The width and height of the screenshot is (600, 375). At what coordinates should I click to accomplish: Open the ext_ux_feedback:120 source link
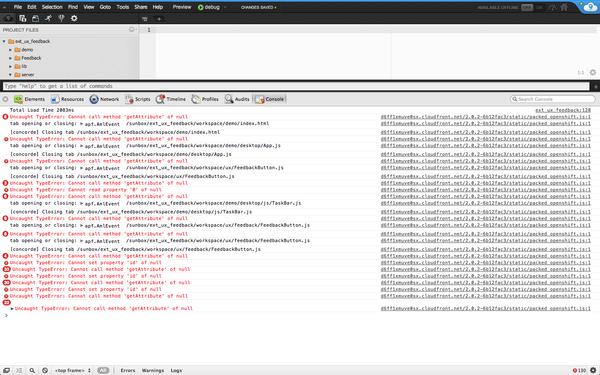[x=562, y=110]
